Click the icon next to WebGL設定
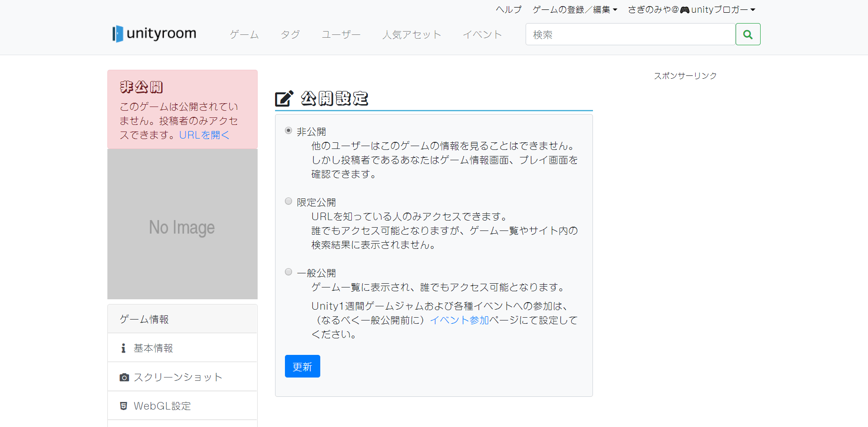 point(123,405)
